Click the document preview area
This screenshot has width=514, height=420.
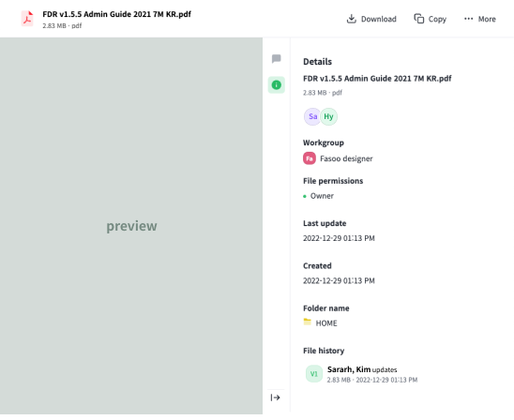pos(131,226)
